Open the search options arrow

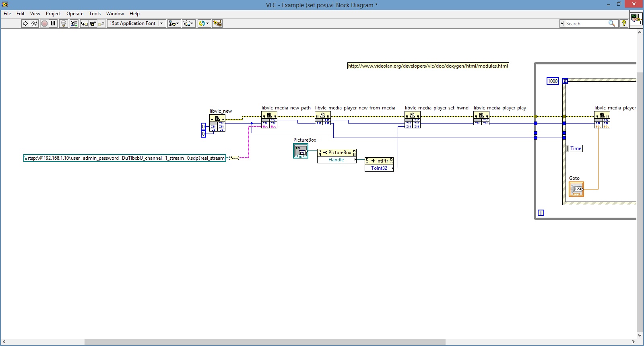(x=562, y=24)
